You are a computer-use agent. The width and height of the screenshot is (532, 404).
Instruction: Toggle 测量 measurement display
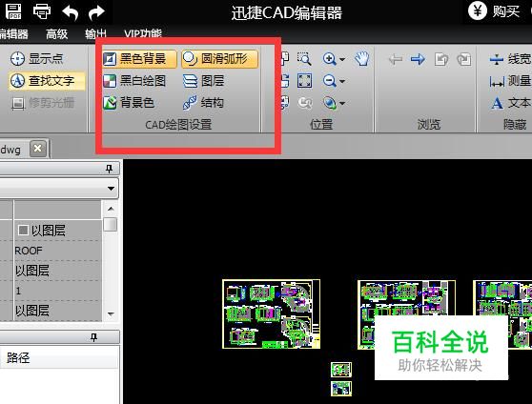[x=510, y=81]
